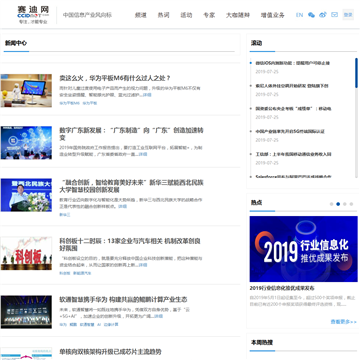Open rolling news item mentioning 5G 国际认证

point(290,131)
